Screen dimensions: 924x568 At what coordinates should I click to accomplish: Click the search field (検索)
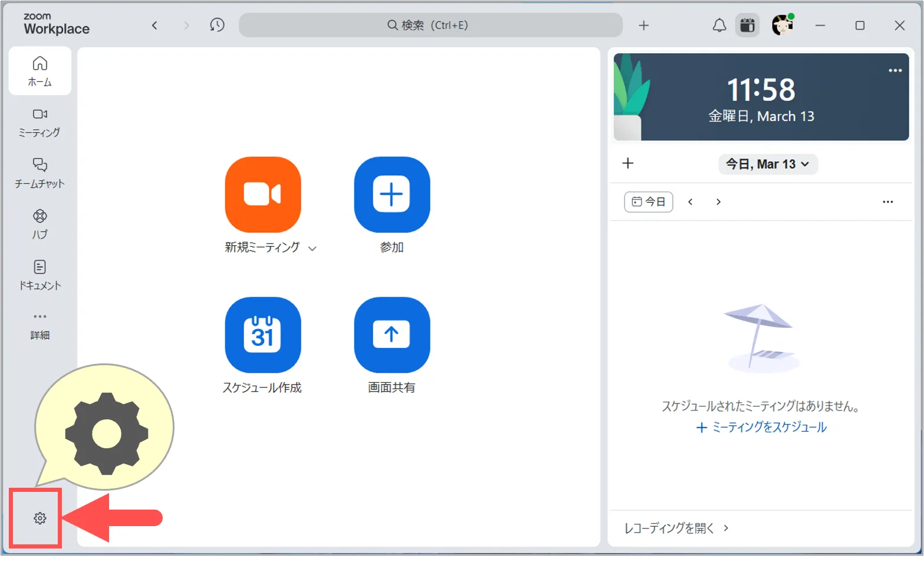pyautogui.click(x=430, y=25)
